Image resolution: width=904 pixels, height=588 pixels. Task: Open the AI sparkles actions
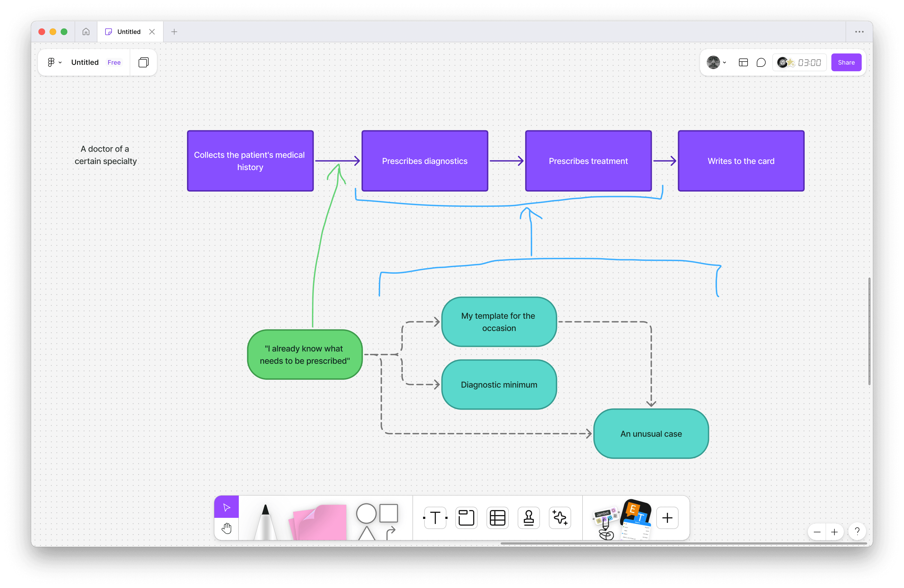[x=559, y=518]
